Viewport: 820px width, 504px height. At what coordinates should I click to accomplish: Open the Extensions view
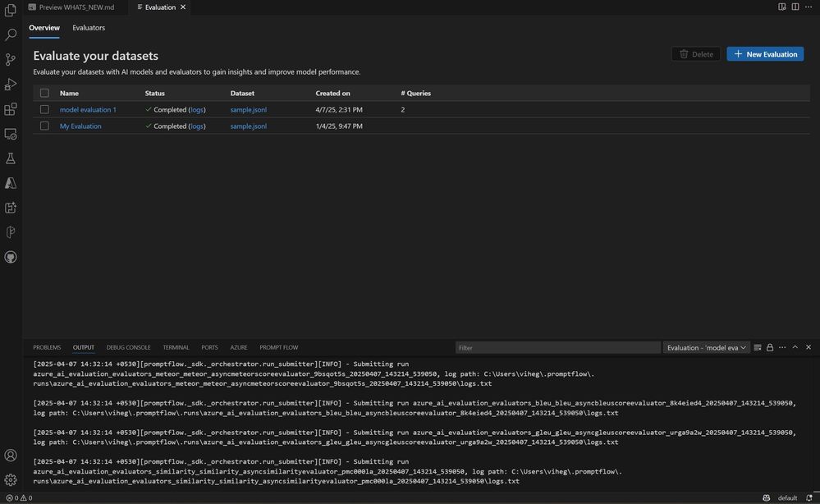pyautogui.click(x=11, y=108)
